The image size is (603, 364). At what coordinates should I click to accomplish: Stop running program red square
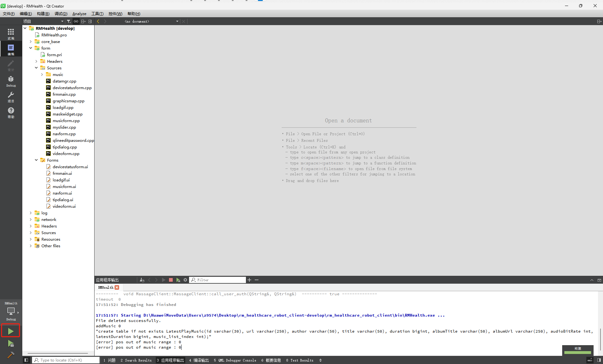click(x=171, y=280)
